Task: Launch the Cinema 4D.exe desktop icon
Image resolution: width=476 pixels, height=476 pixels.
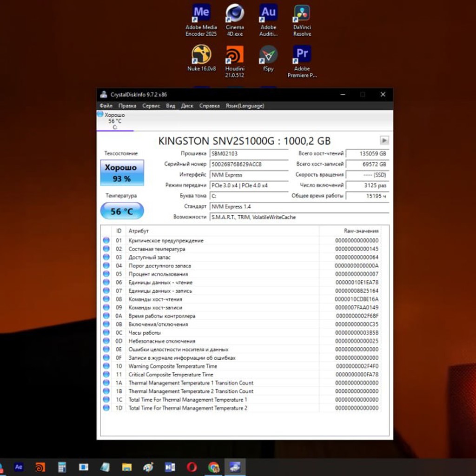Action: click(235, 20)
